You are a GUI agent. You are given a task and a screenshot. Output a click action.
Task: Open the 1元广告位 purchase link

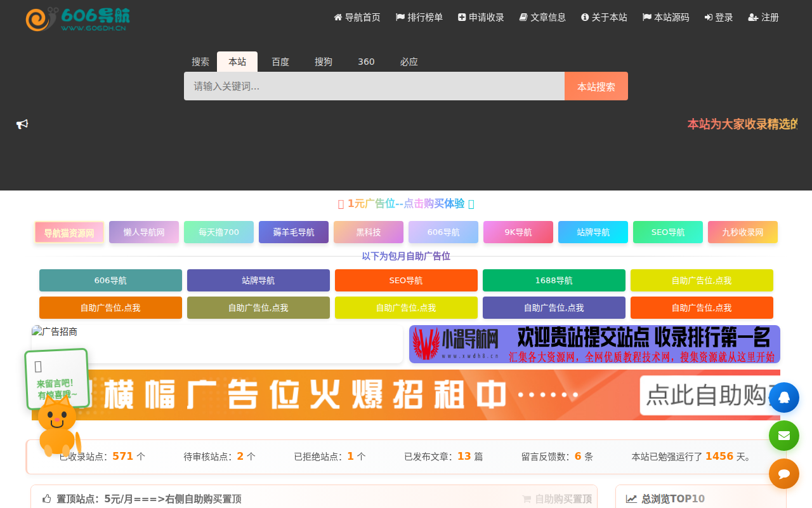click(x=405, y=203)
